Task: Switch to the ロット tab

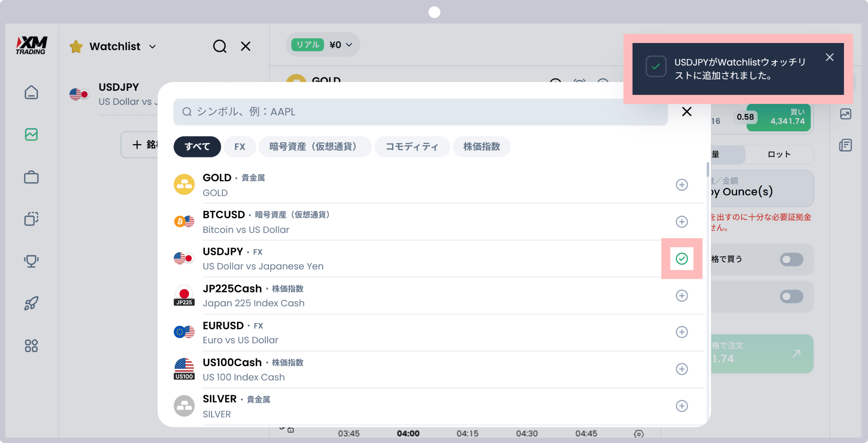Action: coord(779,155)
